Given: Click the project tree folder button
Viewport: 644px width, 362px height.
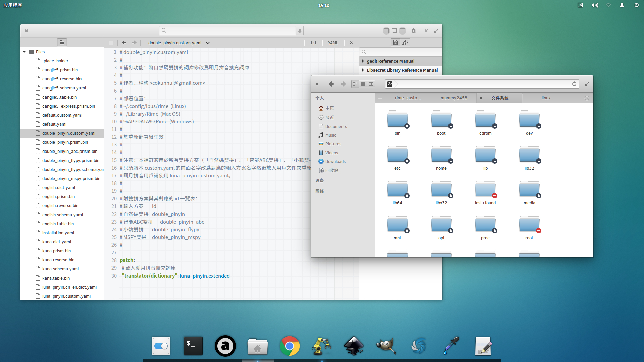Looking at the screenshot, I should pos(62,42).
